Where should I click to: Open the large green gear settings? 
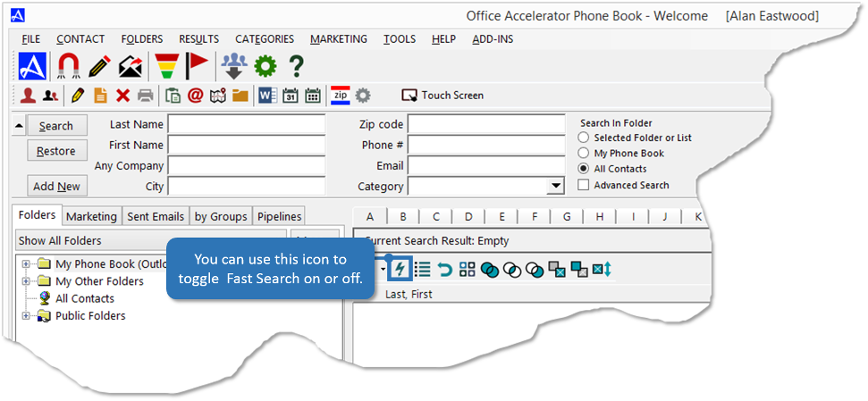[x=265, y=67]
